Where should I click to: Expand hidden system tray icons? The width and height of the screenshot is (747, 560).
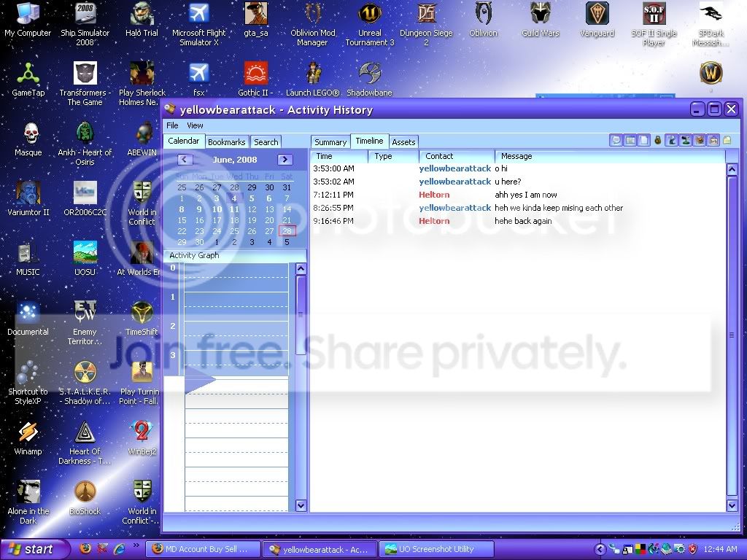tap(600, 550)
